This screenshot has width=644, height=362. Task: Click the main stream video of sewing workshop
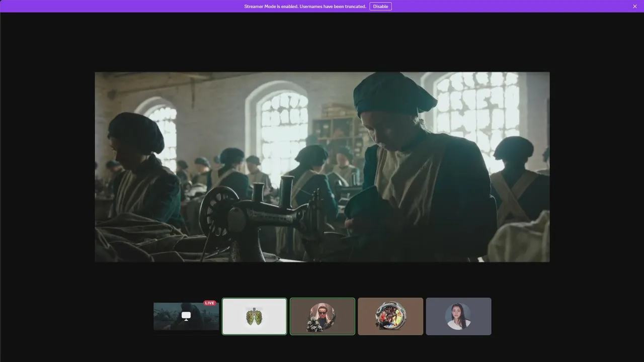[322, 167]
